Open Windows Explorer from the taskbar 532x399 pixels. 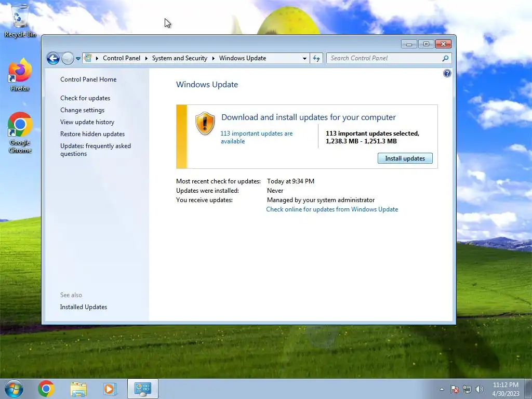pos(78,389)
